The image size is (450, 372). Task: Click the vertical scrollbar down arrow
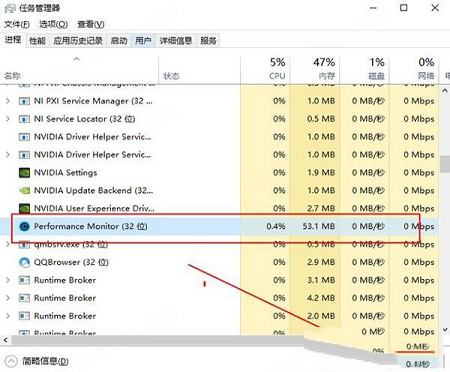[445, 330]
